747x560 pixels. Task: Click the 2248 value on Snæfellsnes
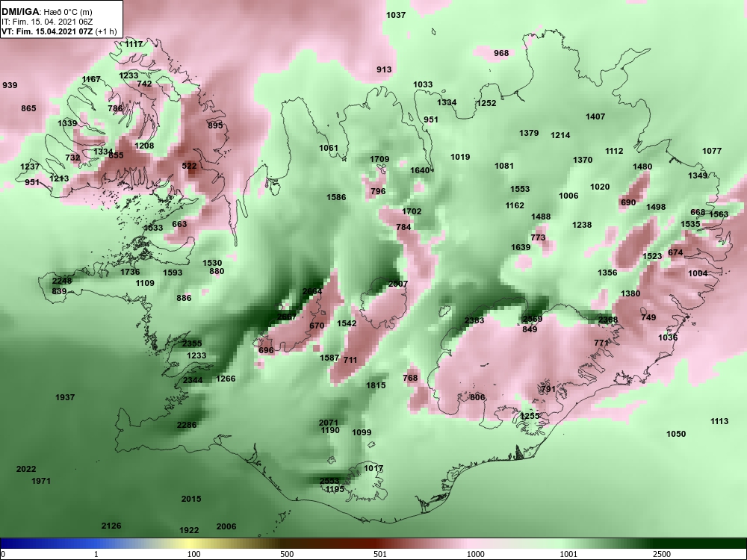click(62, 281)
